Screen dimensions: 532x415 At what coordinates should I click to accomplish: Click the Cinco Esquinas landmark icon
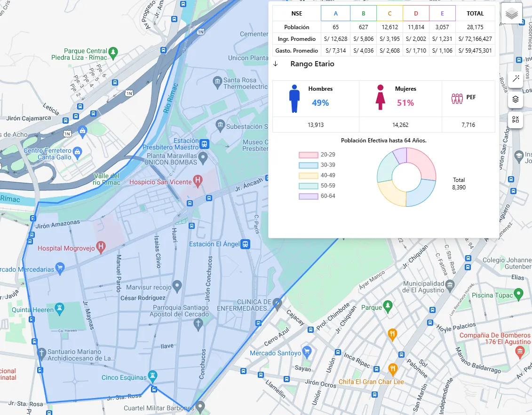tap(153, 376)
